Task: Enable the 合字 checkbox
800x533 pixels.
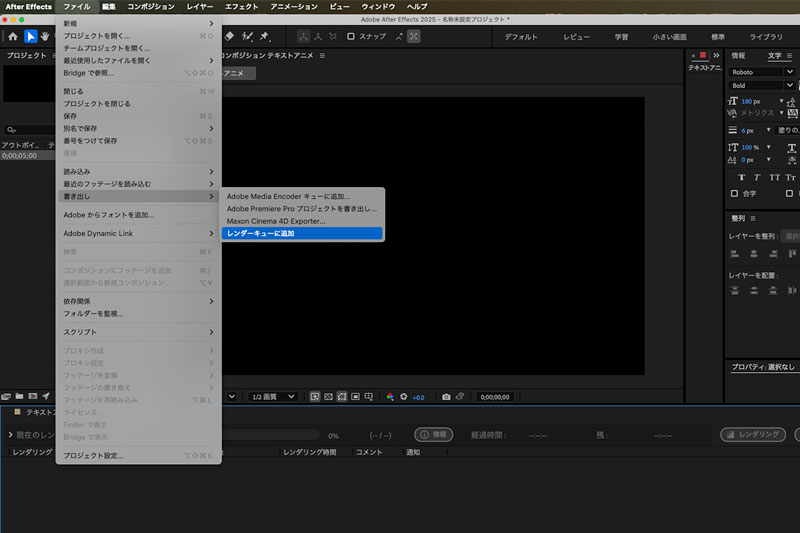Action: click(x=734, y=193)
